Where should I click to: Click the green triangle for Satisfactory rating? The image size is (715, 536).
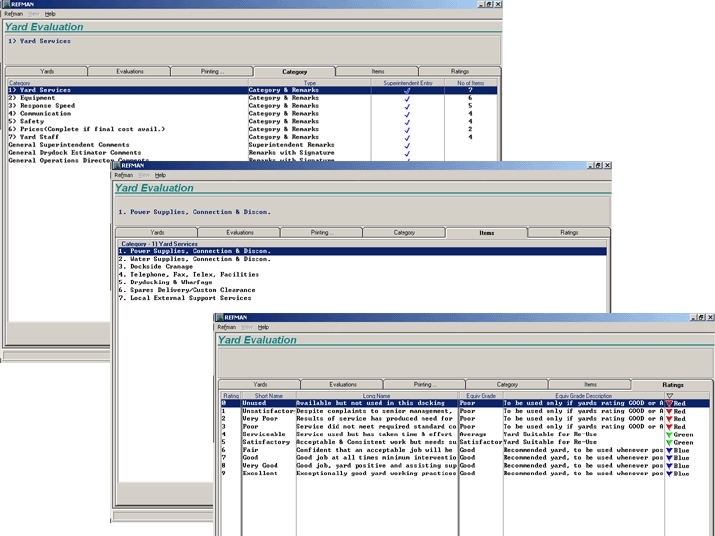(669, 442)
